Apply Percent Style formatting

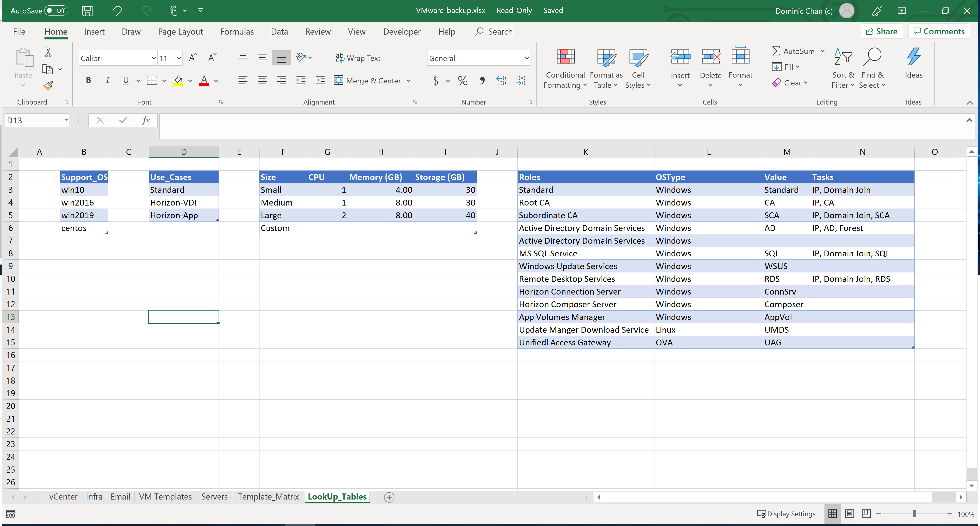coord(463,80)
